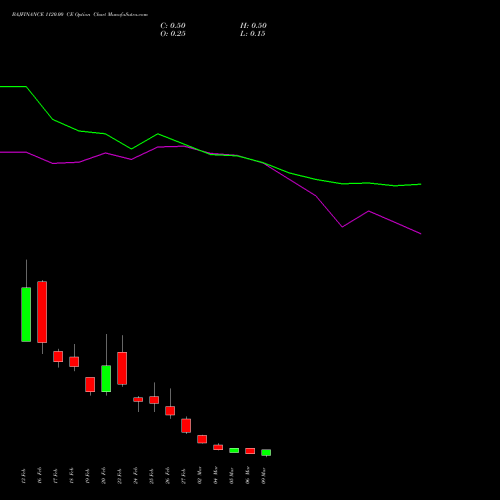500x500 pixels.
Task: Click the '27 Feb' date axis label
Action: click(x=183, y=476)
